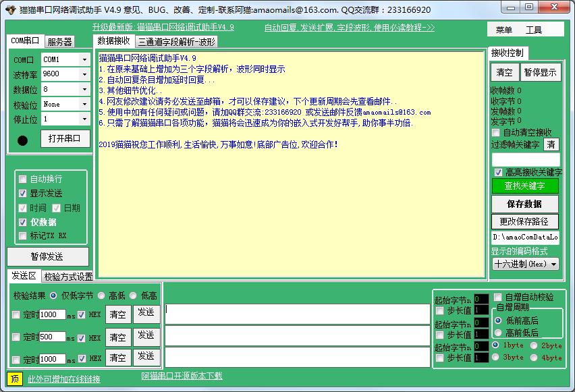Enable the 自动换行 checkbox
The height and width of the screenshot is (392, 575).
(x=23, y=179)
